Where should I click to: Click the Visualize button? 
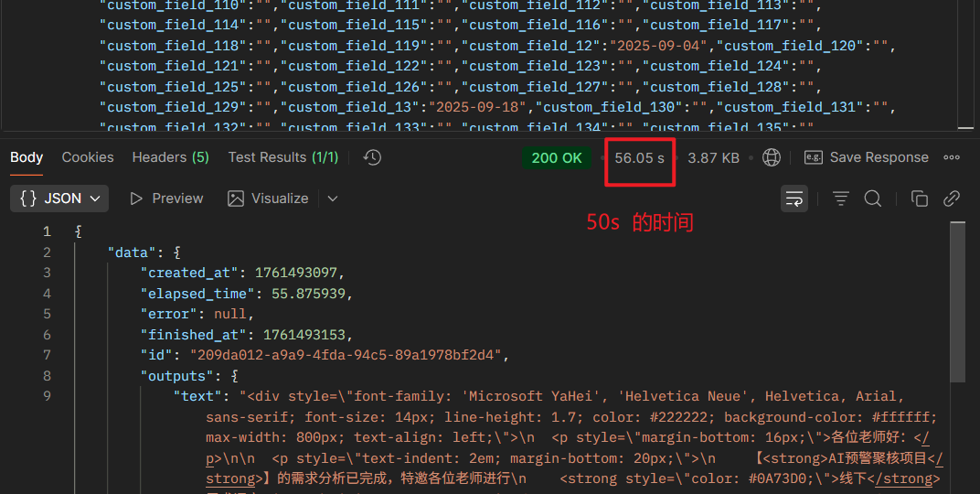pos(269,199)
